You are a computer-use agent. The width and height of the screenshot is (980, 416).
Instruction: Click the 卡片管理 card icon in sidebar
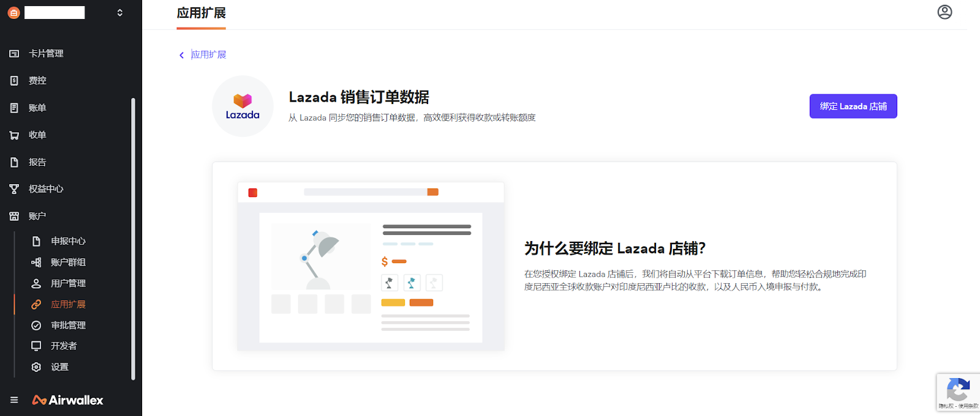[x=14, y=54]
